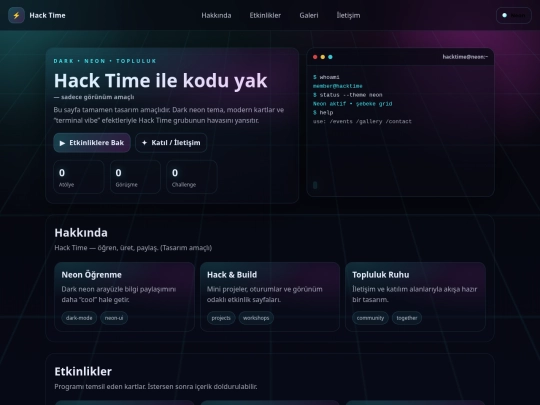The image size is (540, 405).
Task: Click the '$ help' terminal line
Action: pyautogui.click(x=323, y=113)
